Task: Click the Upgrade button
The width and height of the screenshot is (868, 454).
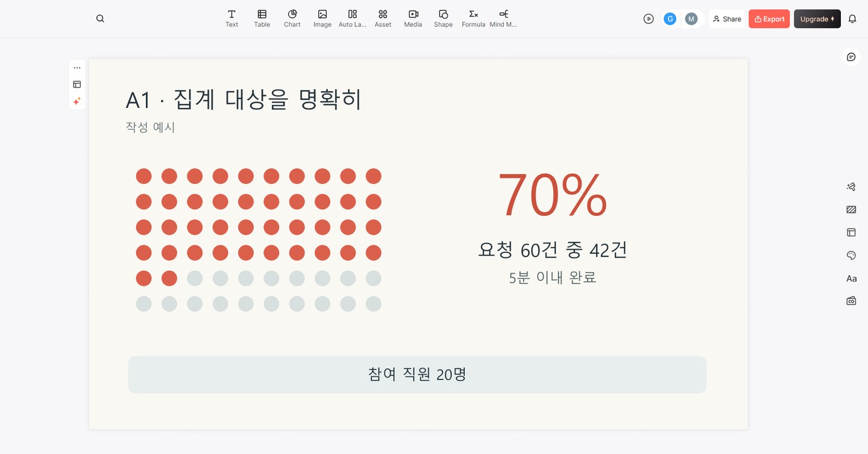Action: 817,19
